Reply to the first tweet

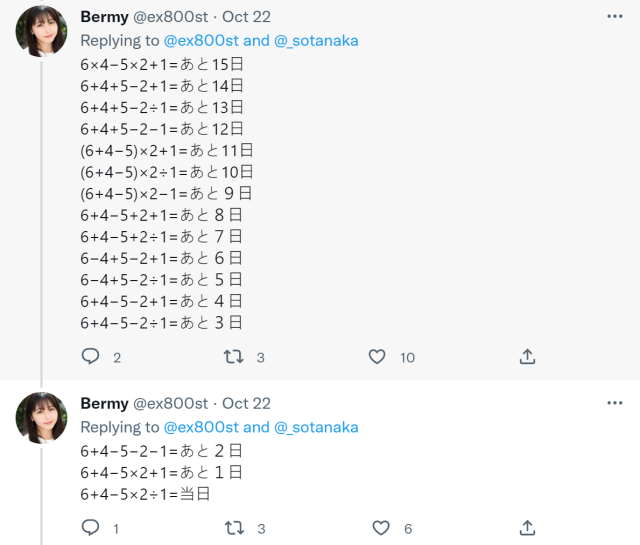[90, 356]
